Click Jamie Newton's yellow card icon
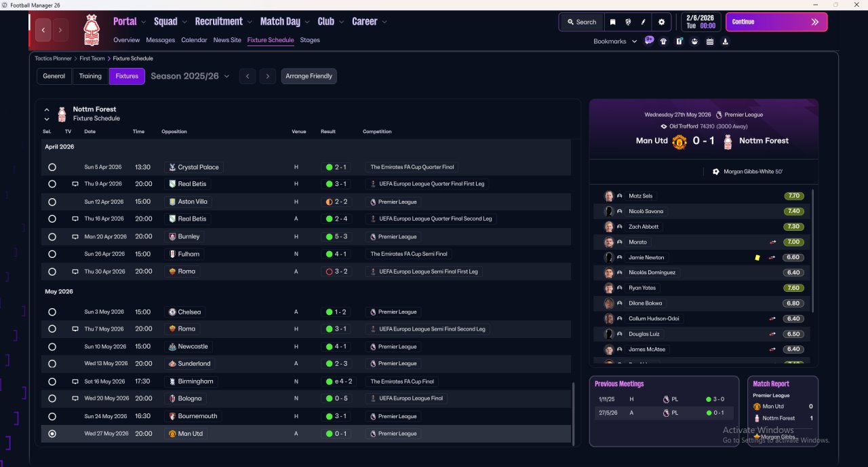Image resolution: width=868 pixels, height=467 pixels. coord(757,258)
